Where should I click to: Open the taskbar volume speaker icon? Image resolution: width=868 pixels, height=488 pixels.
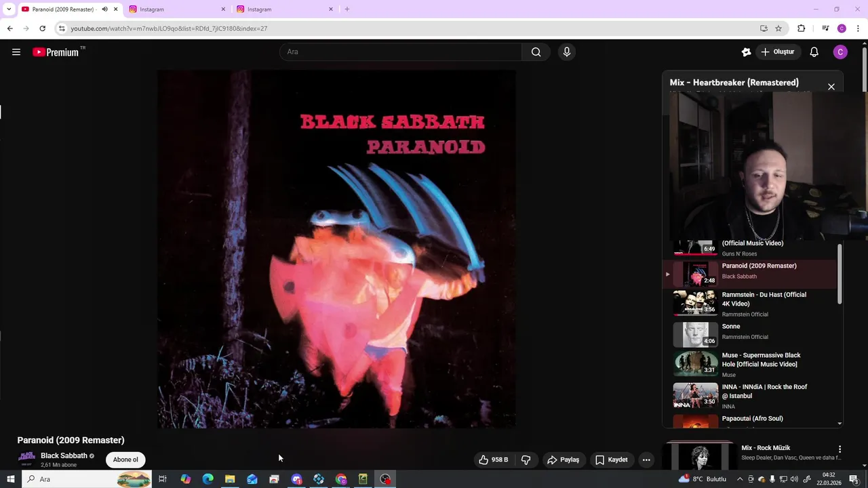pyautogui.click(x=794, y=479)
